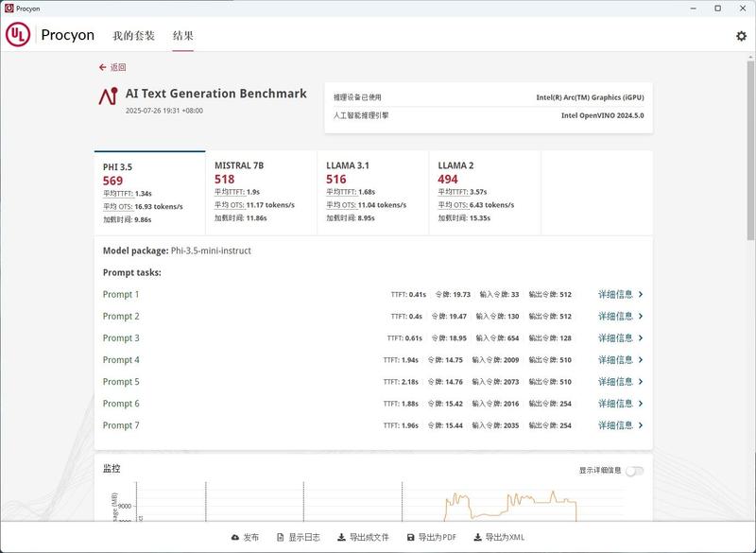Viewport: 756px width, 553px height.
Task: Click the Phi-3.5-mini-instruct model package name
Action: point(211,251)
